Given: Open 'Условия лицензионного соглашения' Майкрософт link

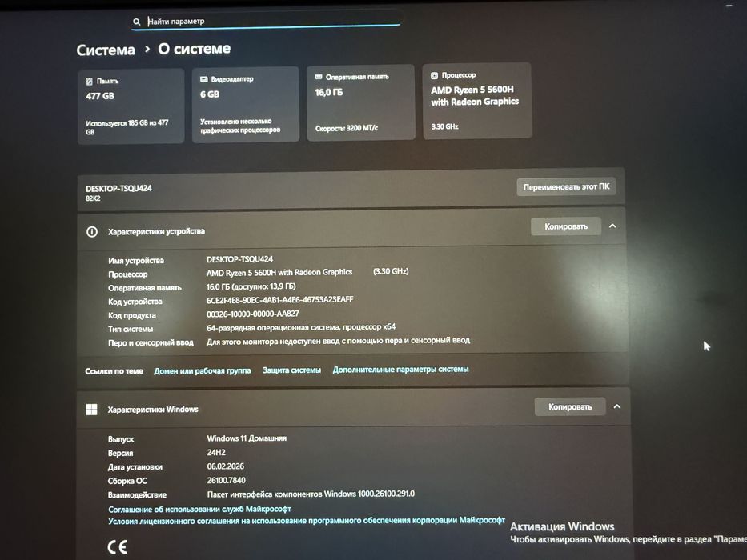Looking at the screenshot, I should pos(307,521).
